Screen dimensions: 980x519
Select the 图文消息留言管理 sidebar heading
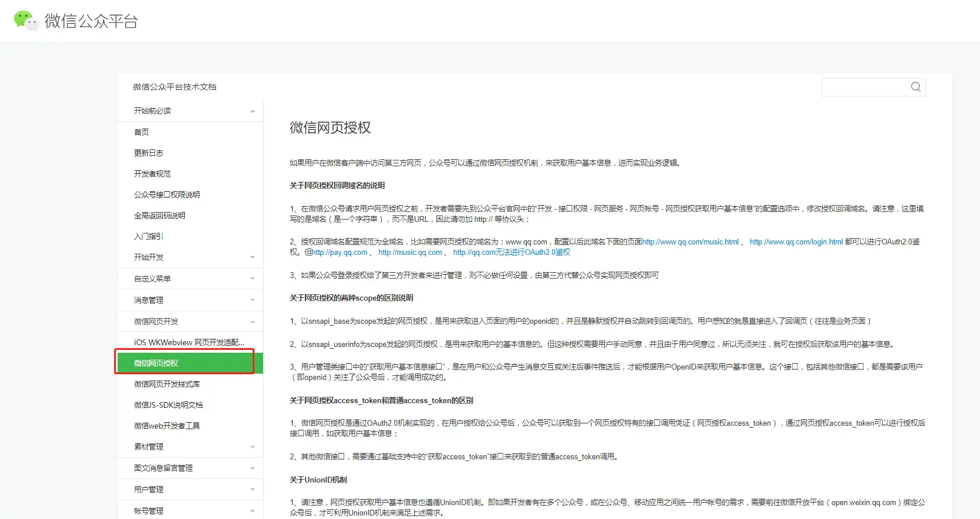(x=163, y=468)
